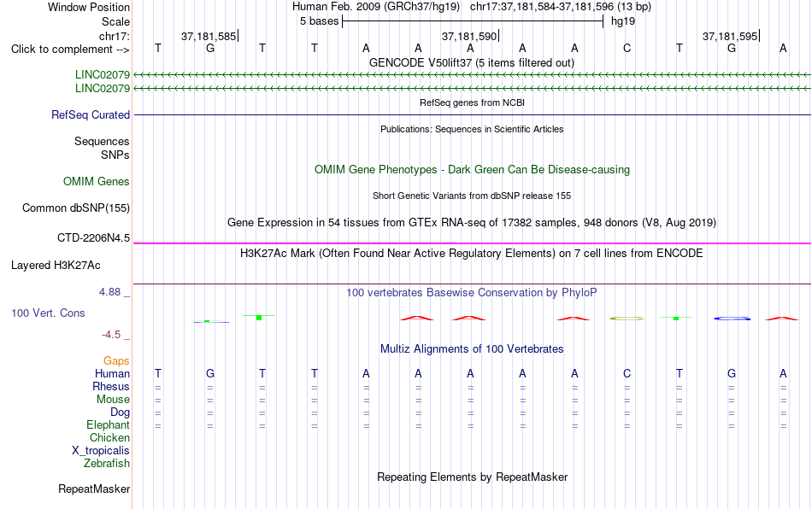Screen dimensions: 812x509
Task: Click the C base in the sequence ruler
Action: point(627,48)
